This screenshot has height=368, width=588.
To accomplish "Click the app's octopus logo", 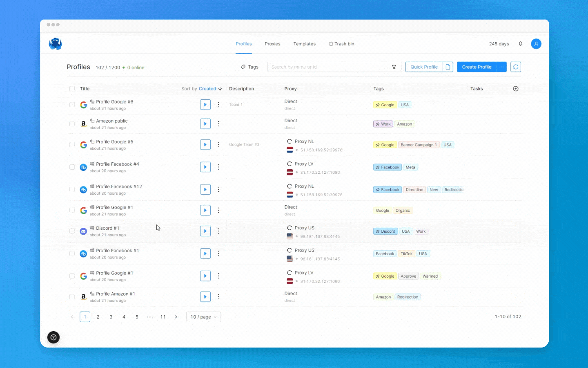I will [55, 44].
